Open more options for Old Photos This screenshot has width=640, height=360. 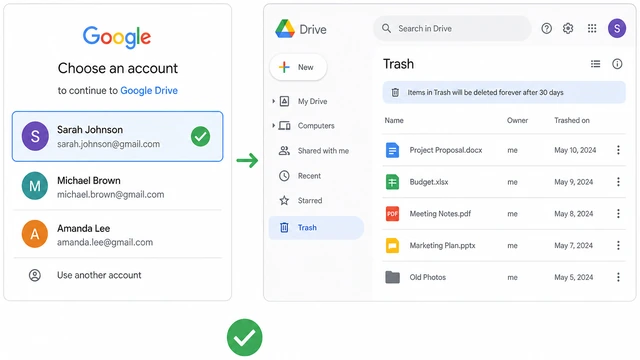pos(618,277)
